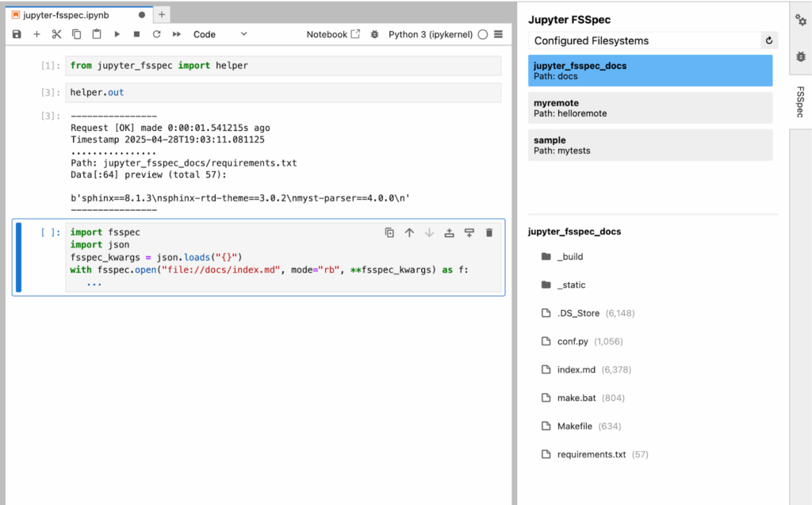Click the Path: requirements.txt output line
Viewport: 812px width, 505px height.
point(184,163)
